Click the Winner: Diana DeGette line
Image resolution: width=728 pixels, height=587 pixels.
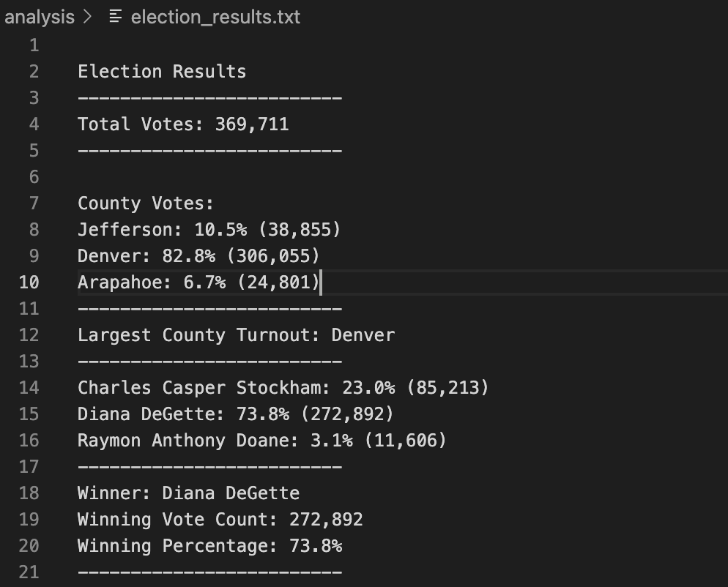[x=188, y=493]
